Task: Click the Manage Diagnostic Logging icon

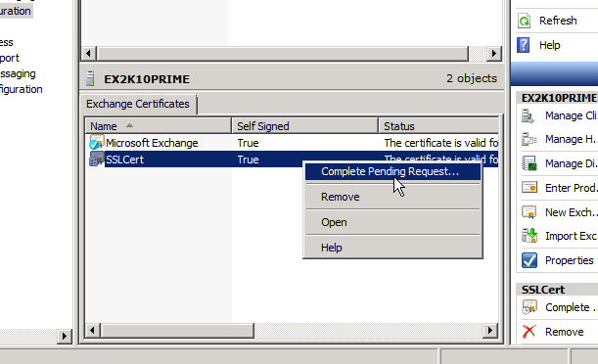Action: (x=529, y=163)
